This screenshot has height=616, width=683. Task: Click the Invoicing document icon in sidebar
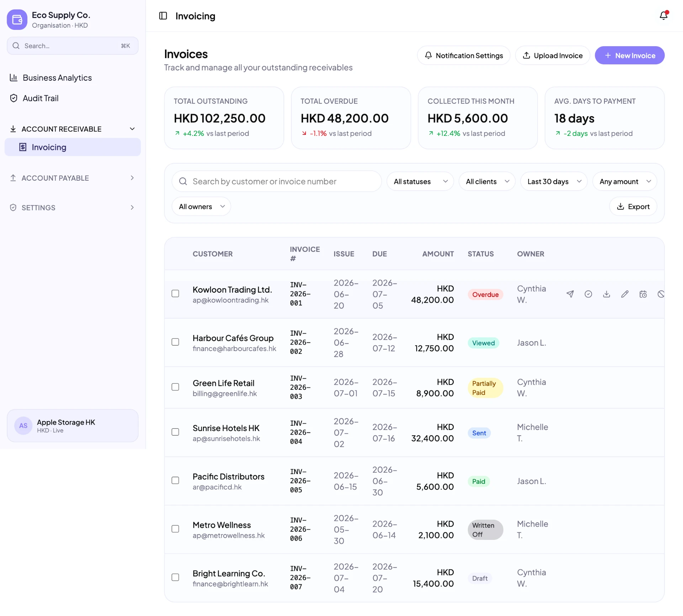pos(23,147)
